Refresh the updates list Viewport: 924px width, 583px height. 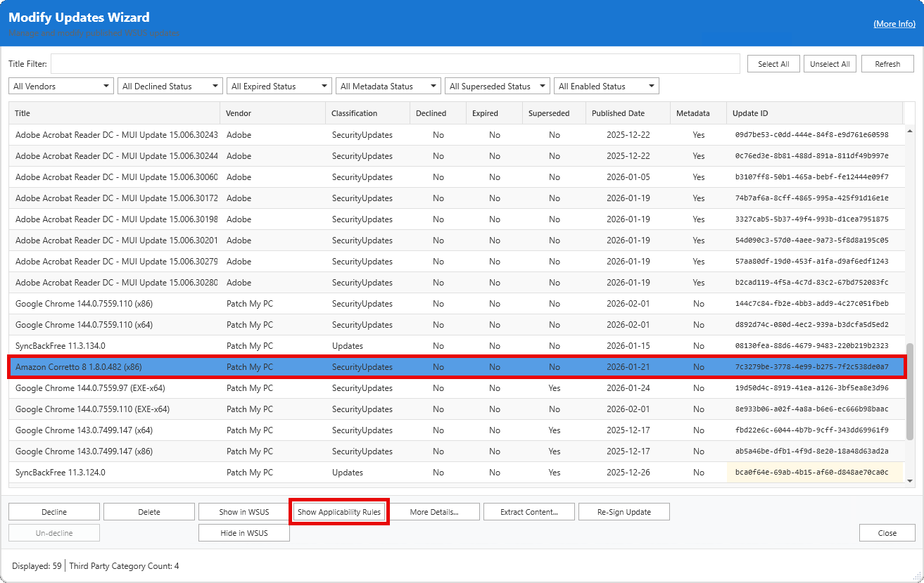pyautogui.click(x=887, y=63)
